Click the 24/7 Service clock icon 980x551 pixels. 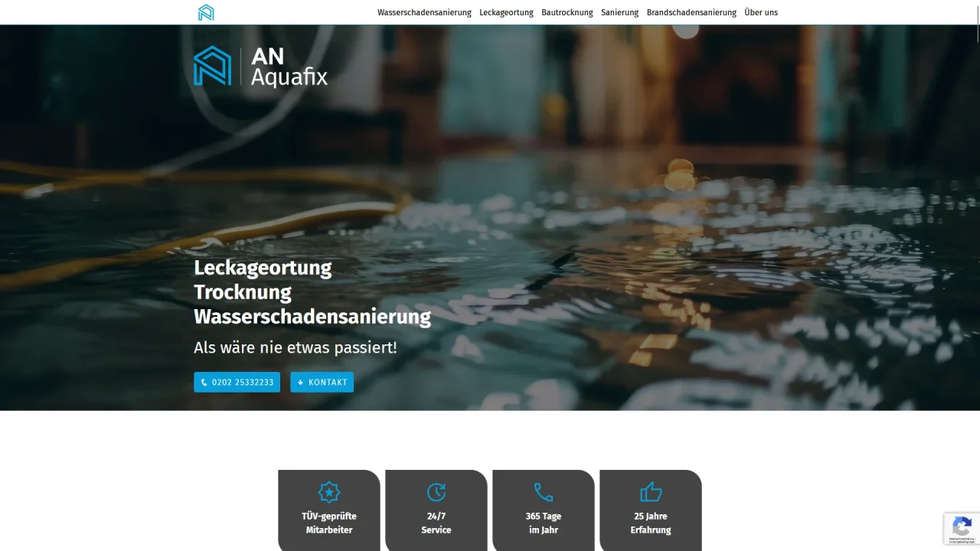(436, 492)
